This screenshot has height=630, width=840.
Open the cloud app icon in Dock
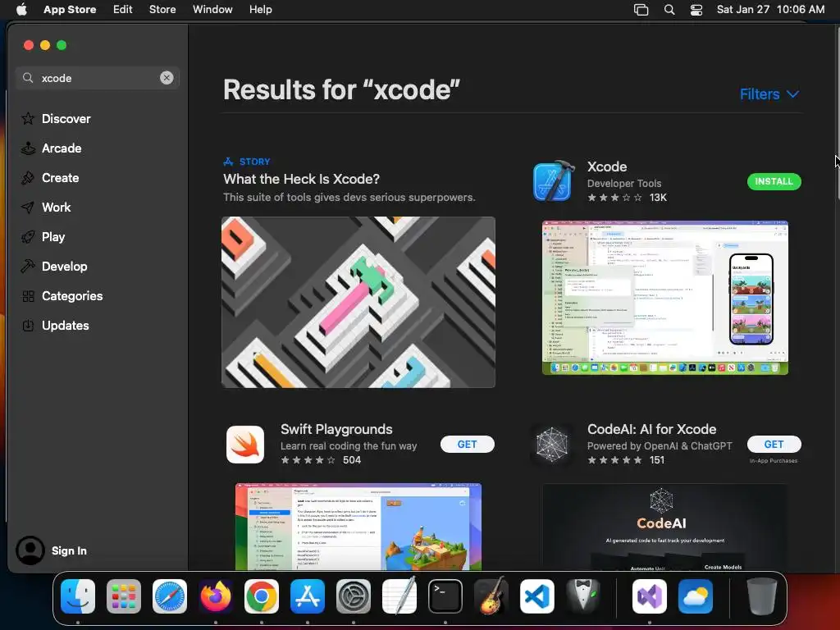click(x=696, y=596)
